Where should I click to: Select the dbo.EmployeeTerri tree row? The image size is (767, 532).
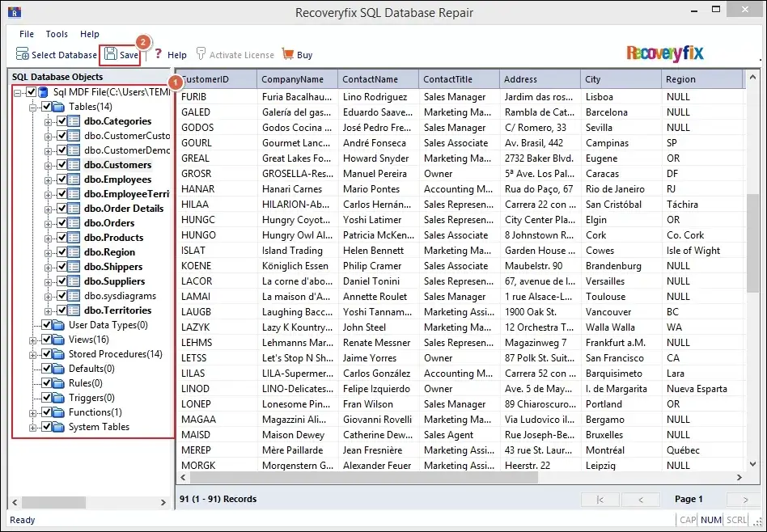point(127,194)
